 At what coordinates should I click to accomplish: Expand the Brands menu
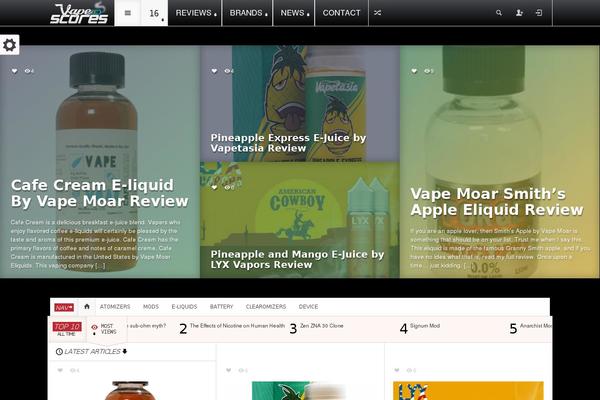pyautogui.click(x=248, y=13)
